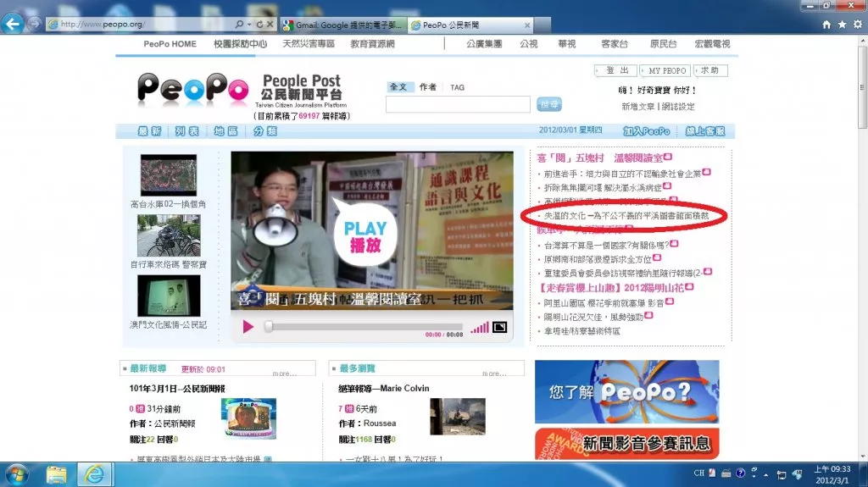Click the 加入PeoPo link
The height and width of the screenshot is (487, 868).
click(646, 131)
